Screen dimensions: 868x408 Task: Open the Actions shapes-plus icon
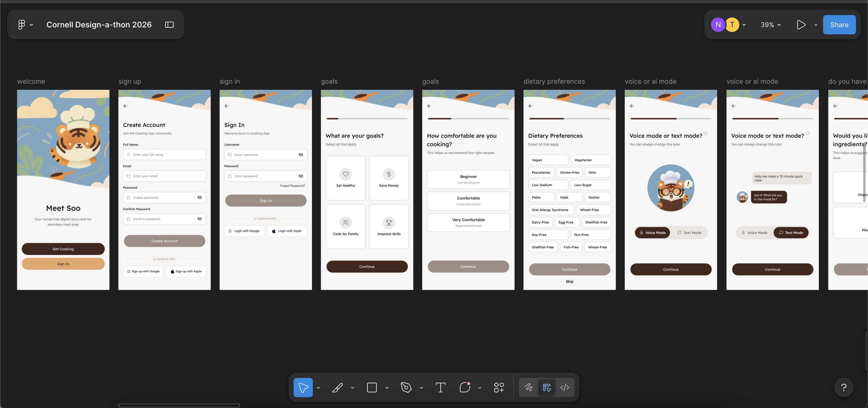tap(499, 388)
